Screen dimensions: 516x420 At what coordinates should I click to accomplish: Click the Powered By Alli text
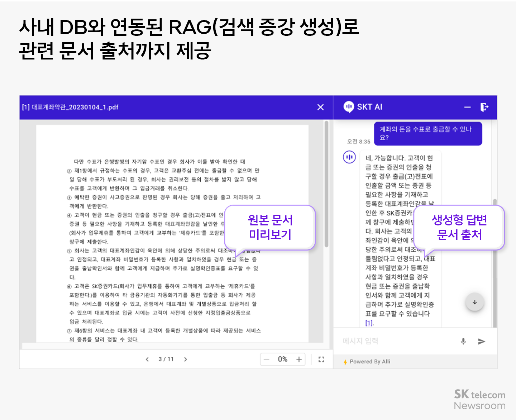(x=370, y=362)
